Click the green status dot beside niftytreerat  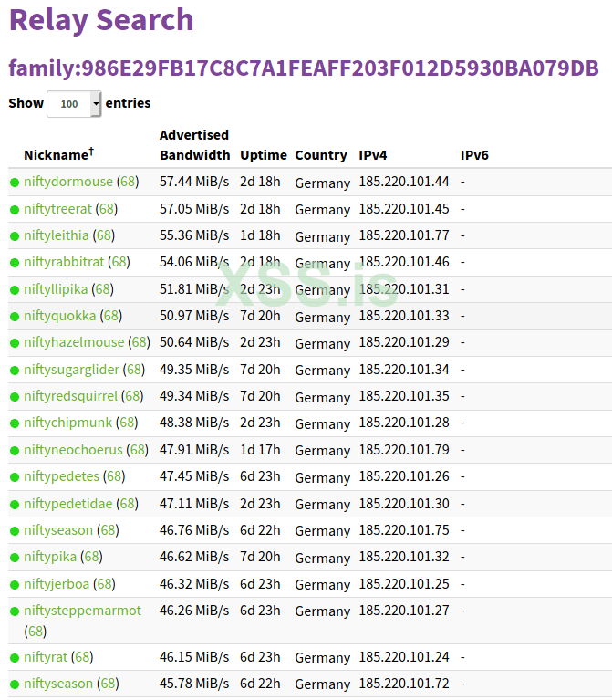[x=15, y=209]
